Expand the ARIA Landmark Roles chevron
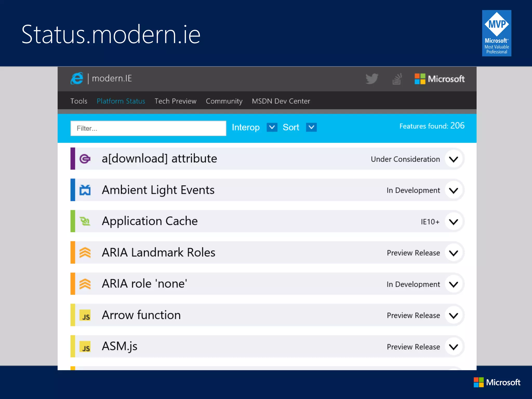532x399 pixels. pos(454,253)
